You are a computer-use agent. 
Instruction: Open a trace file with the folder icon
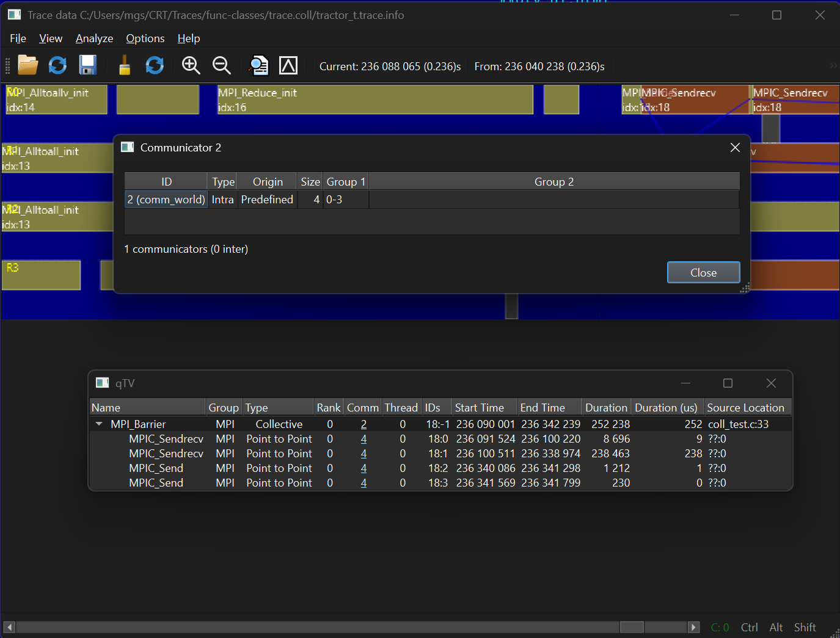(27, 65)
